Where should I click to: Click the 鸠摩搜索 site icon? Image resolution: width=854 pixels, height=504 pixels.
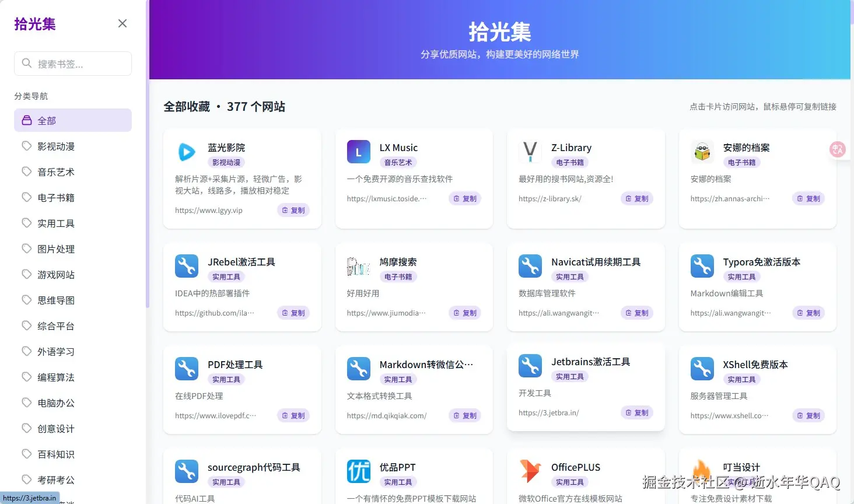tap(358, 266)
